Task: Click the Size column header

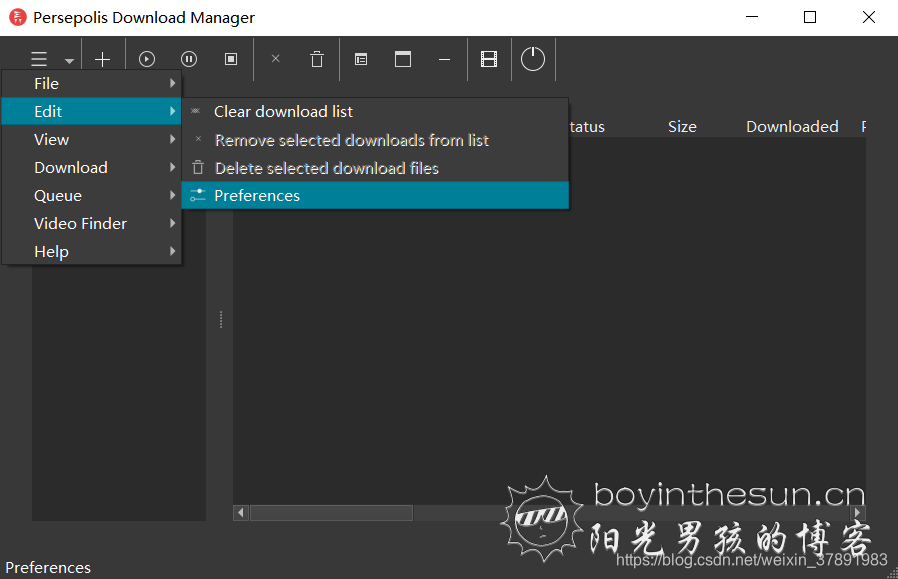Action: tap(682, 127)
